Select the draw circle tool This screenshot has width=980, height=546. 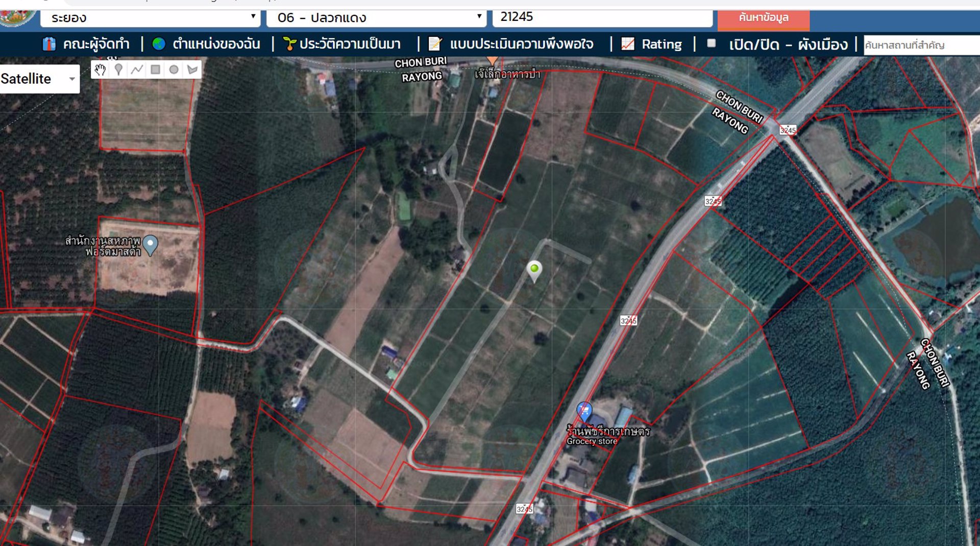pos(174,70)
